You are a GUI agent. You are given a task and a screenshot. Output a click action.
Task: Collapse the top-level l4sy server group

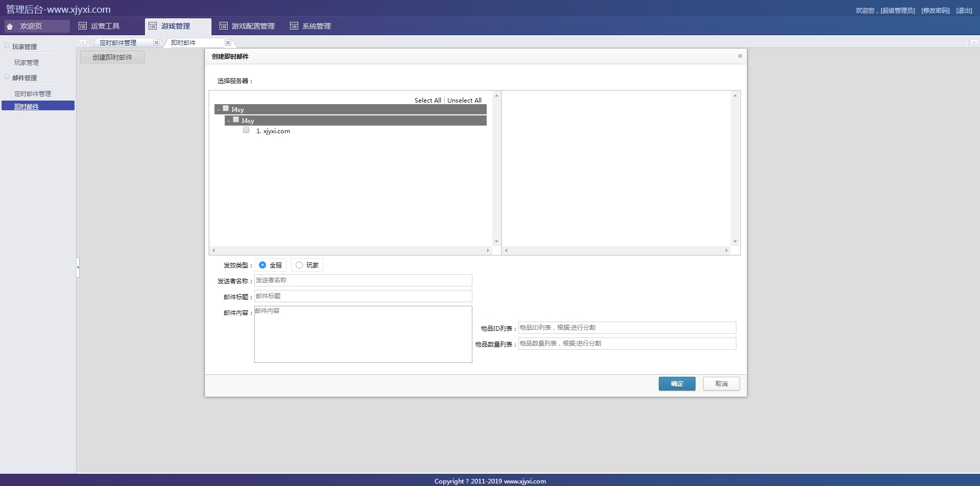(x=218, y=110)
